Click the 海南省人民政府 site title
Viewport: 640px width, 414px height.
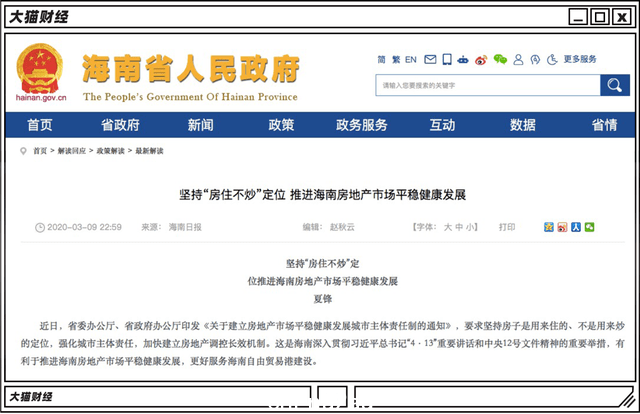coord(191,69)
